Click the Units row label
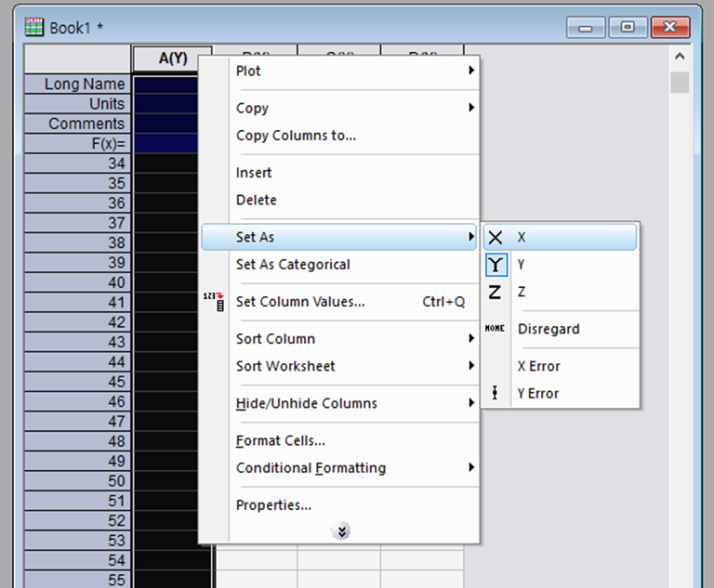714x588 pixels. tap(77, 104)
